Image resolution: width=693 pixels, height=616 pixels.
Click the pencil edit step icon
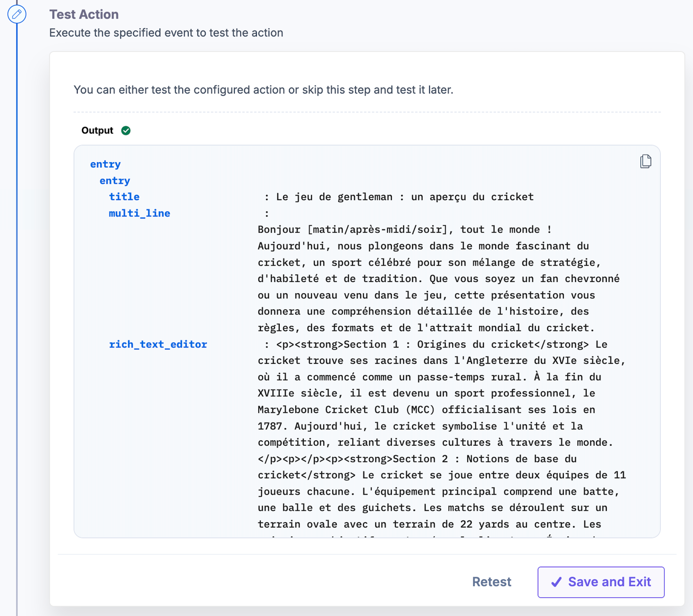click(x=17, y=14)
